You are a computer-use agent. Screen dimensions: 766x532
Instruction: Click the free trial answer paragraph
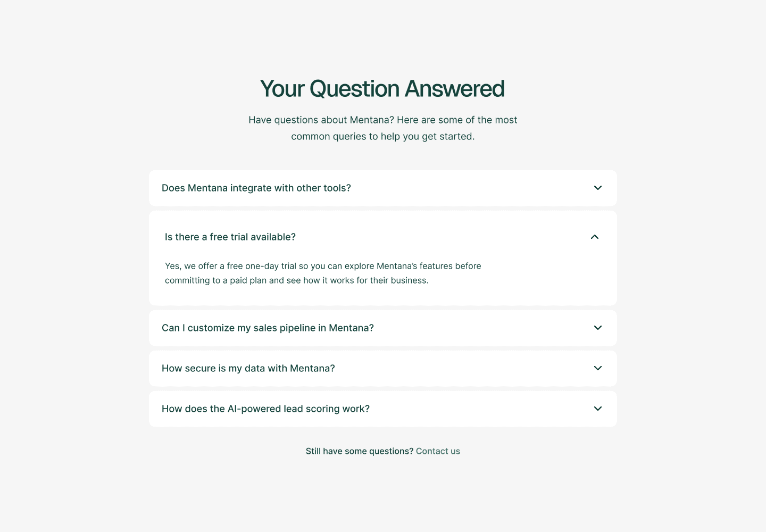[x=323, y=273]
